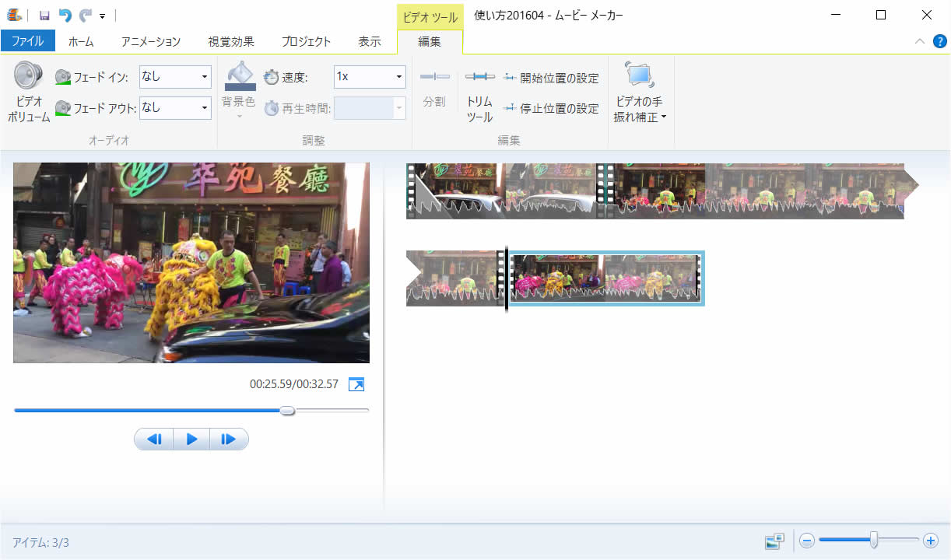Open the 視覚効果 tab
This screenshot has width=951, height=560.
(231, 41)
